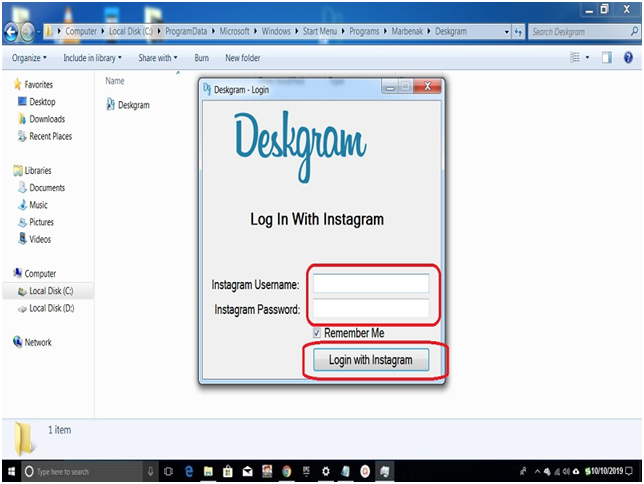The width and height of the screenshot is (644, 484).
Task: Click the Explorer forward arrow
Action: tap(28, 32)
